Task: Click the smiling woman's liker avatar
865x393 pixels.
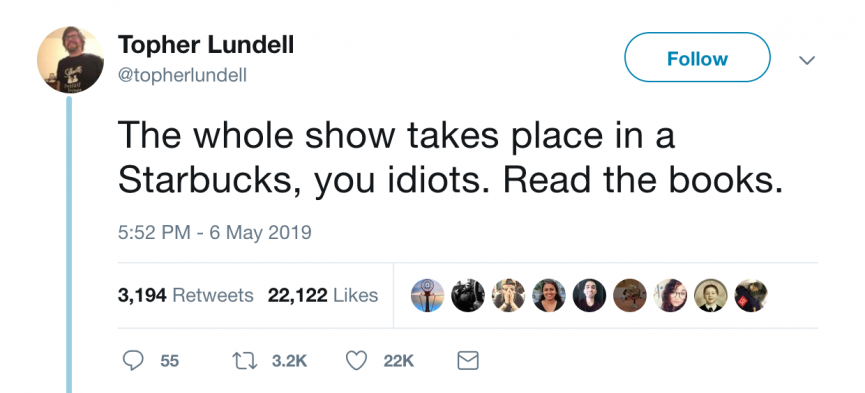Action: [549, 295]
